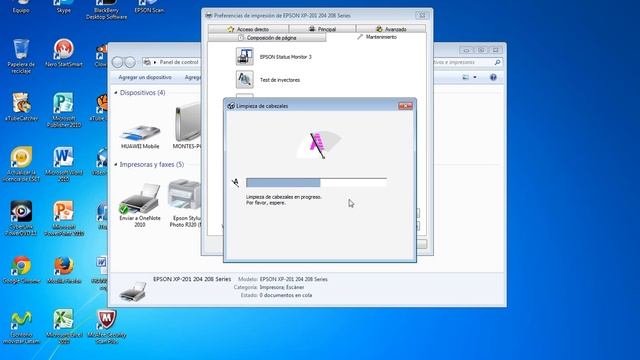Switch to the Acceso directo tab
This screenshot has height=360, width=640.
coord(248,29)
